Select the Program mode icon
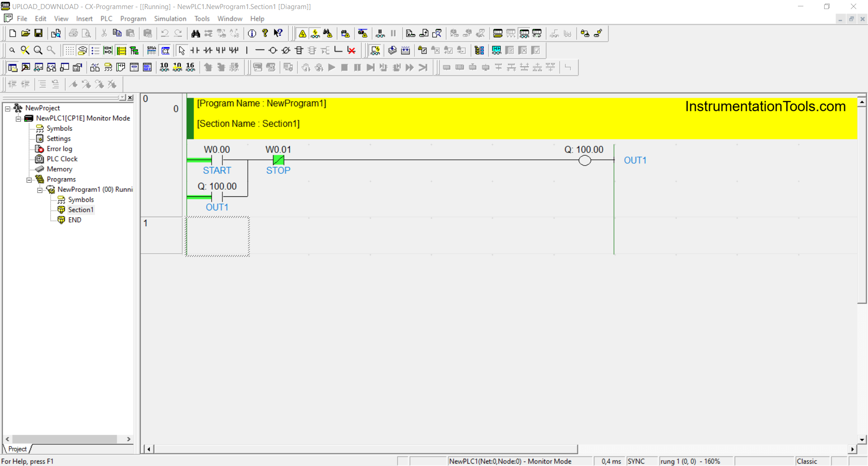Screen dimensions: 868x466 coord(498,33)
